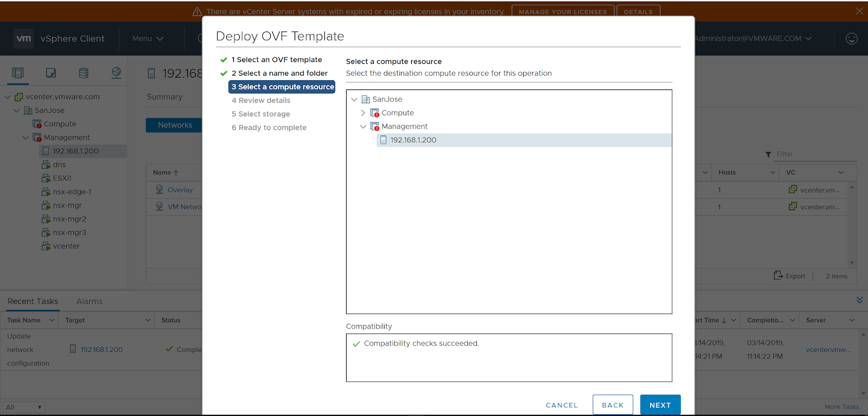Click the BACK button in wizard
Screen dimensions: 868x416
pos(612,405)
